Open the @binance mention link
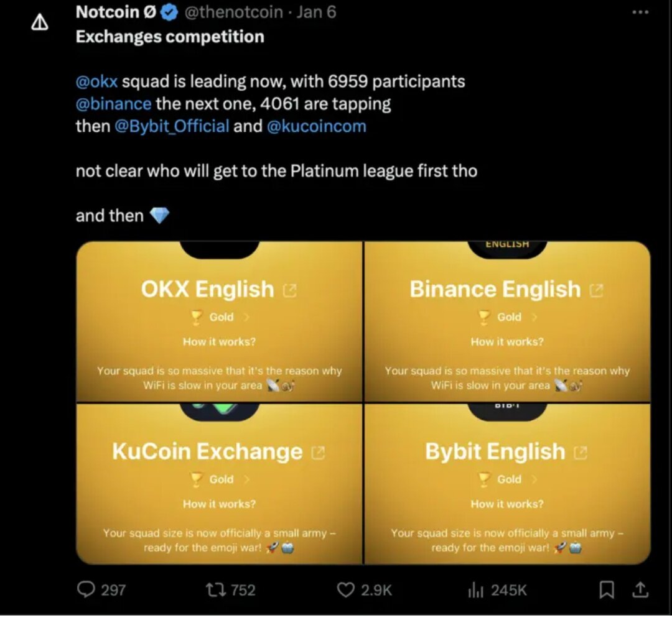The image size is (672, 618). (x=113, y=103)
